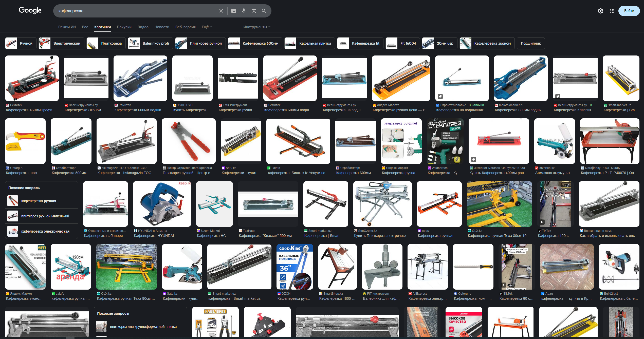Open quick settings gear icon

coord(600,11)
